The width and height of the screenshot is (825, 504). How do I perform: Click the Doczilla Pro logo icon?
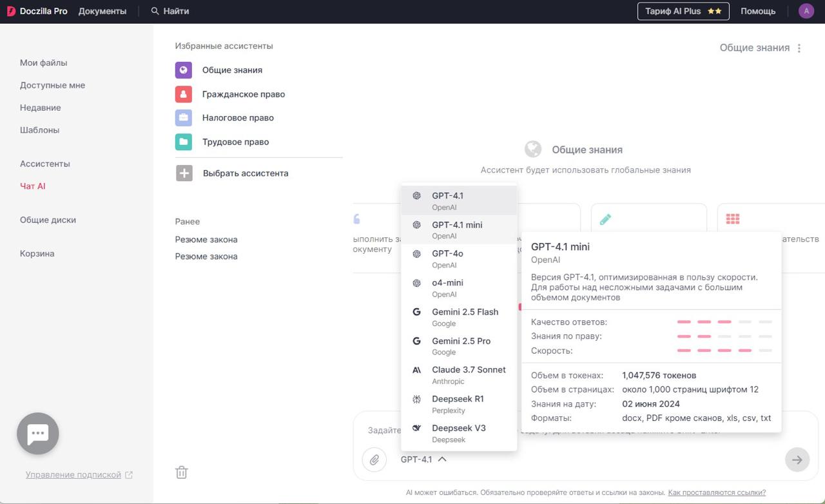[x=11, y=11]
